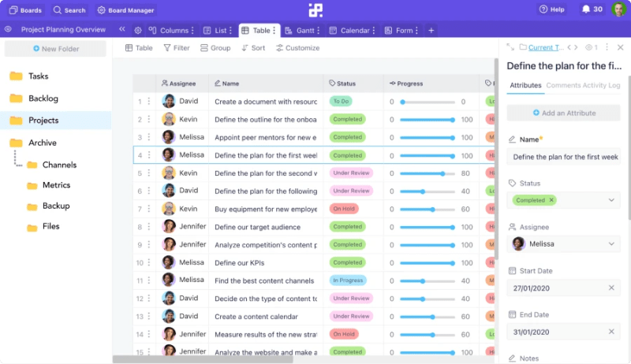This screenshot has width=631, height=364.
Task: Open row 1 options menu dots
Action: (x=149, y=102)
